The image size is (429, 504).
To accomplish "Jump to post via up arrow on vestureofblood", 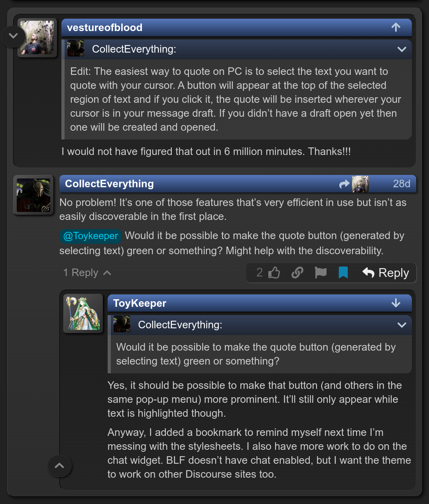I will coord(396,27).
